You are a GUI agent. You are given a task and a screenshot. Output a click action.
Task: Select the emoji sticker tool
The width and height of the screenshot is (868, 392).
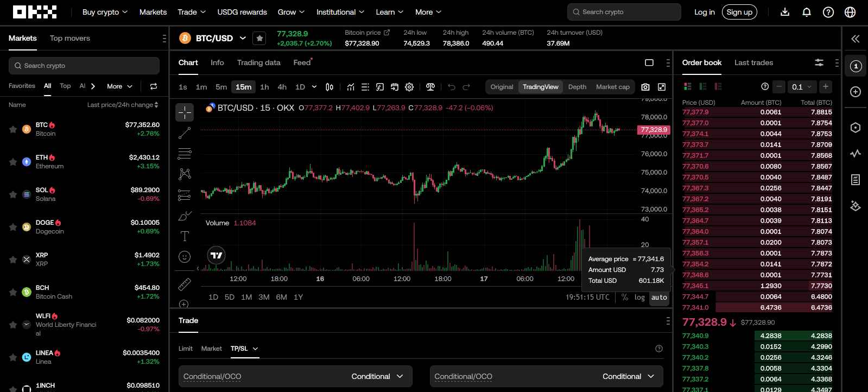(185, 257)
